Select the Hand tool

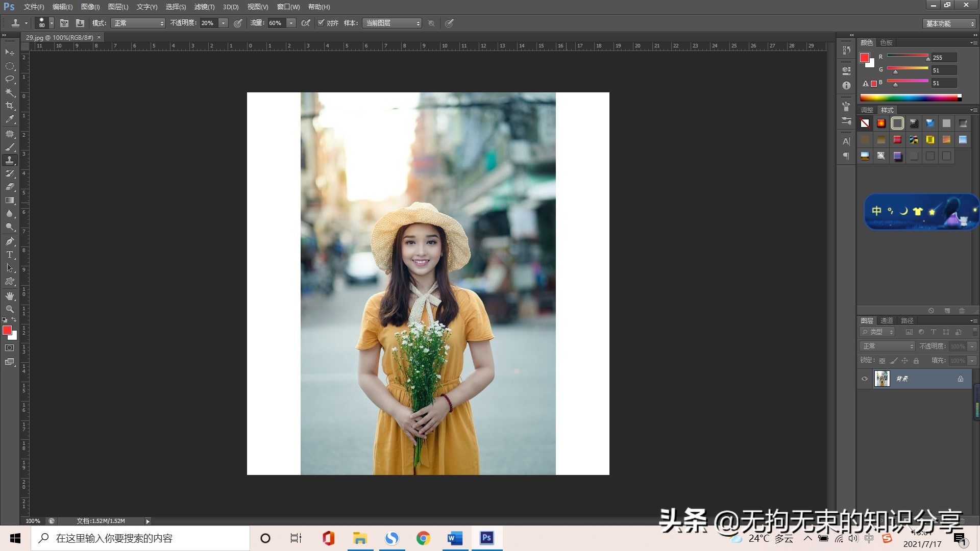pyautogui.click(x=10, y=296)
